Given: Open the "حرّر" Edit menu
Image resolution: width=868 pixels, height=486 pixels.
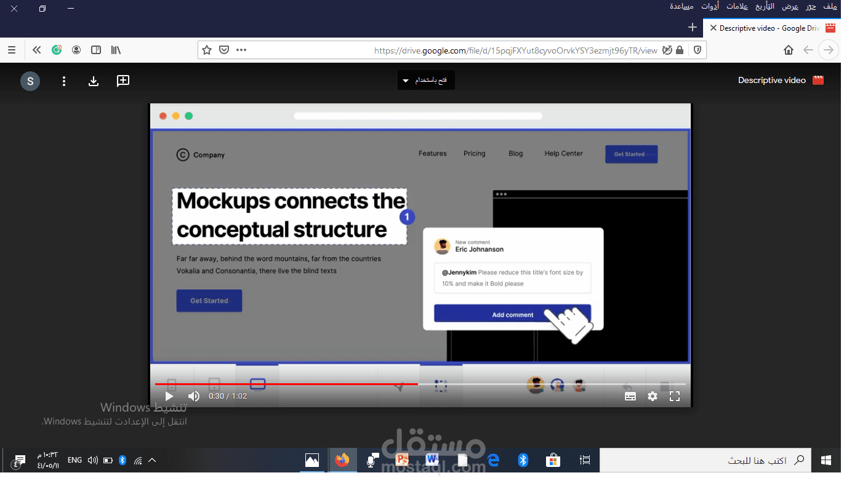Looking at the screenshot, I should 811,7.
